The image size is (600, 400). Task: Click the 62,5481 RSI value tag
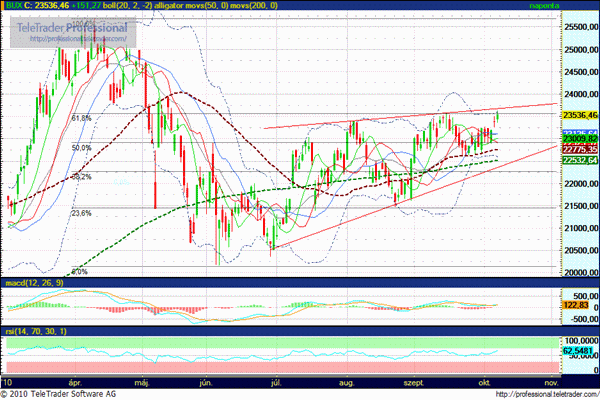coord(576,351)
